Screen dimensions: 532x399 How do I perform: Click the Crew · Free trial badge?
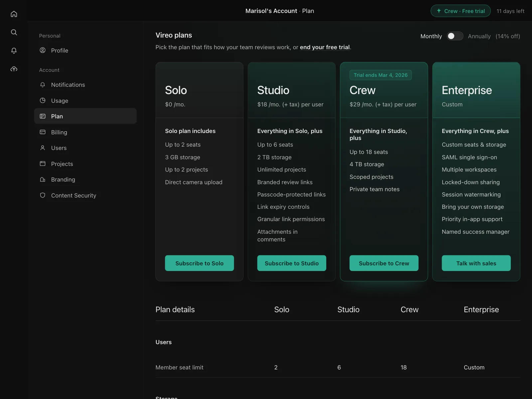[461, 11]
